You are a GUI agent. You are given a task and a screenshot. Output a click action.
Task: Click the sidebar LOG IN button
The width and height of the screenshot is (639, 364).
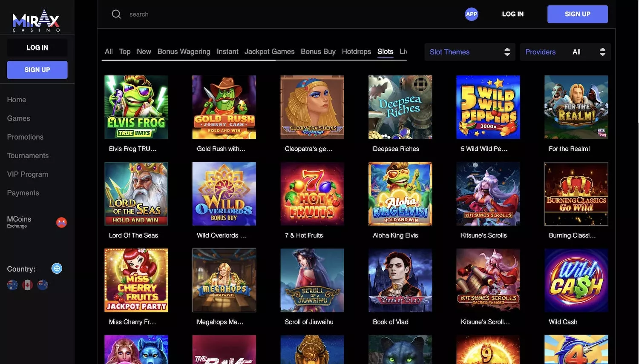(x=37, y=48)
